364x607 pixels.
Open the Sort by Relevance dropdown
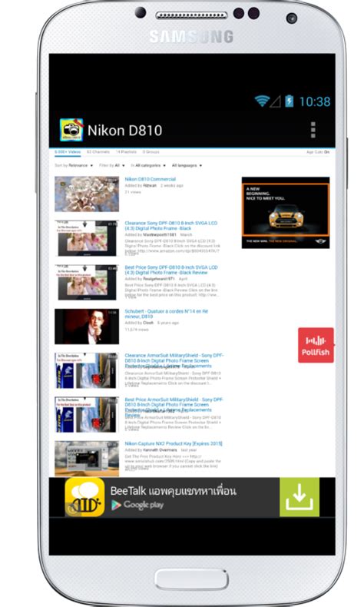click(74, 165)
